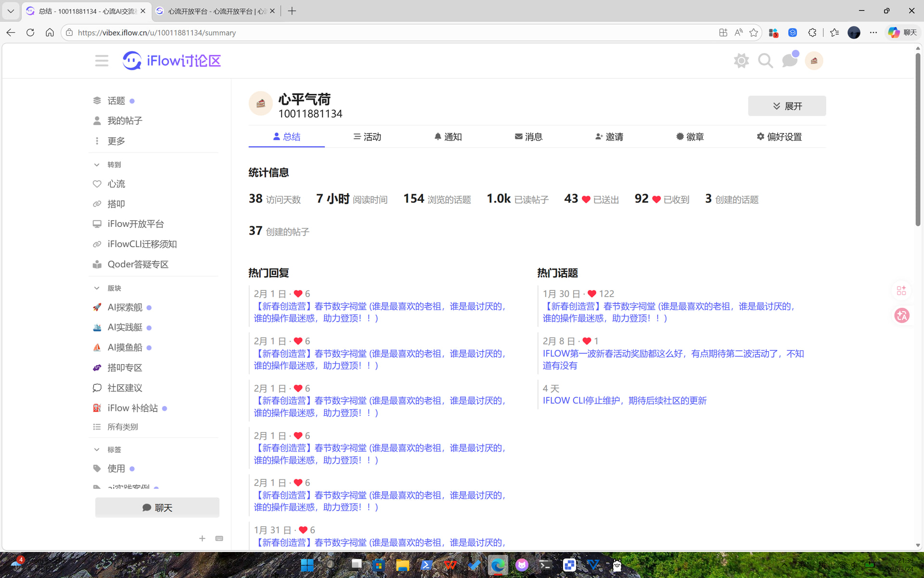
Task: Click the plus icon in sidebar footer
Action: [x=202, y=539]
